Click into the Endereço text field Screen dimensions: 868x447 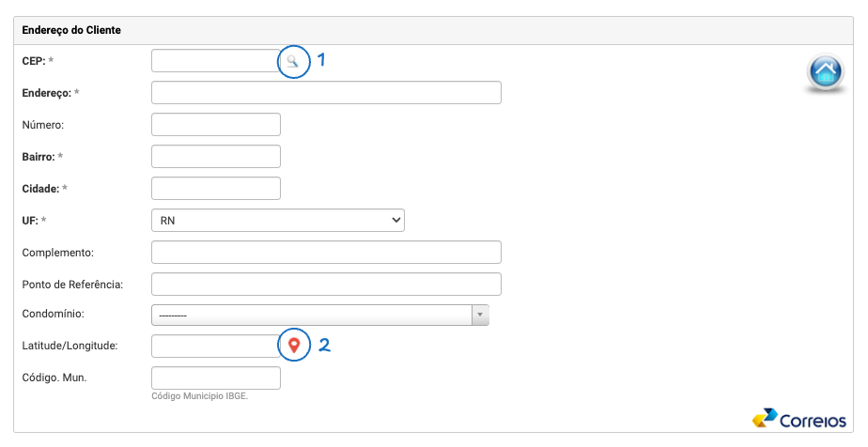(x=325, y=92)
